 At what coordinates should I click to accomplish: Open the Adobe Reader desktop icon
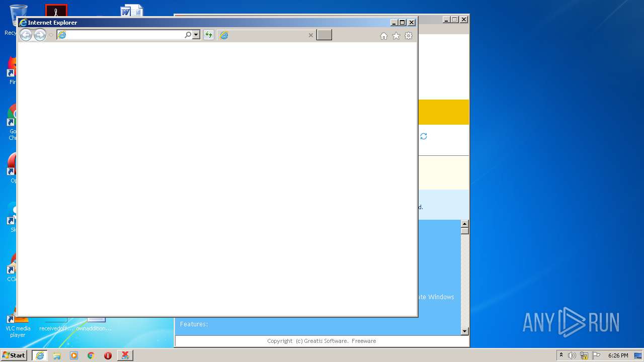tap(56, 11)
